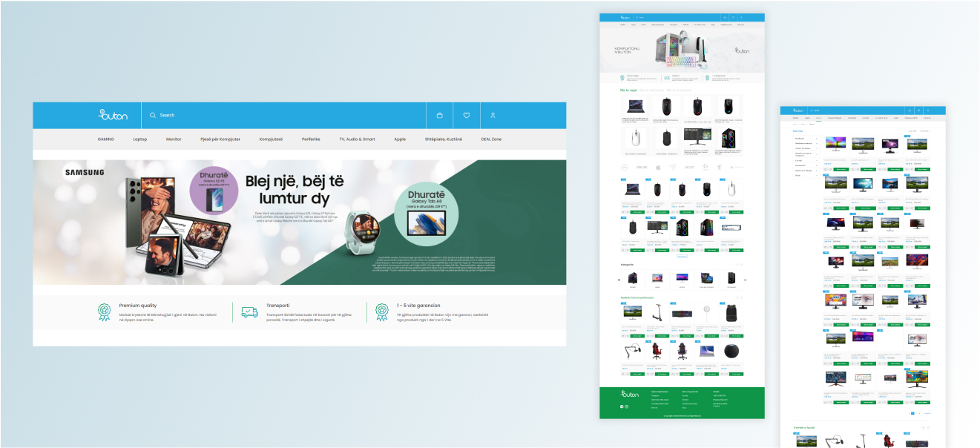
Task: Open user icon in monitor listing page header
Action: pyautogui.click(x=927, y=111)
